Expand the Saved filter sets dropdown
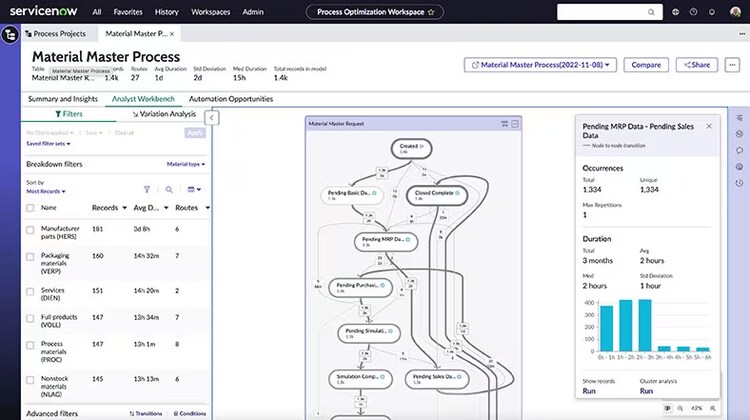This screenshot has width=750, height=420. (48, 144)
